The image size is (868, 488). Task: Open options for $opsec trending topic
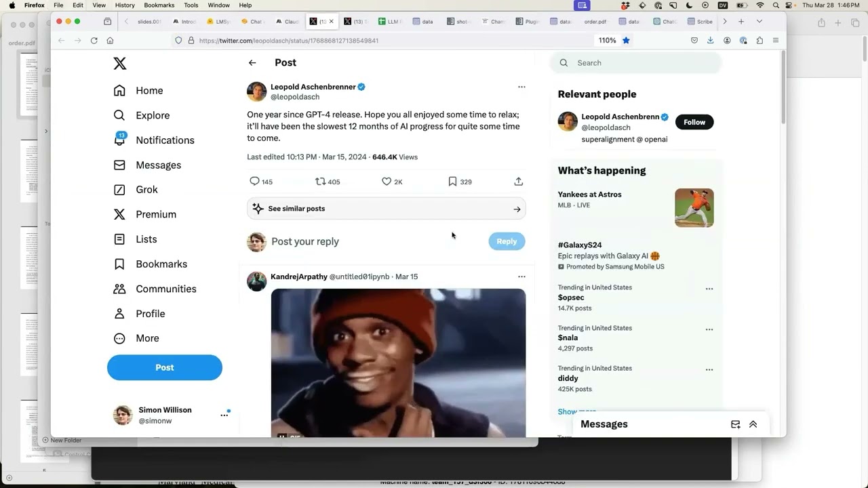709,289
